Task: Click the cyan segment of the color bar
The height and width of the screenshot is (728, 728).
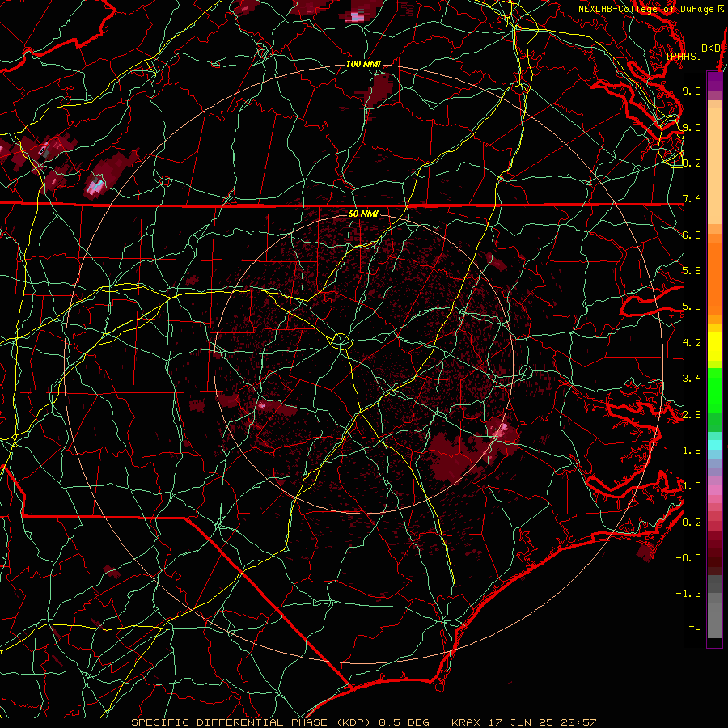Action: tap(714, 445)
